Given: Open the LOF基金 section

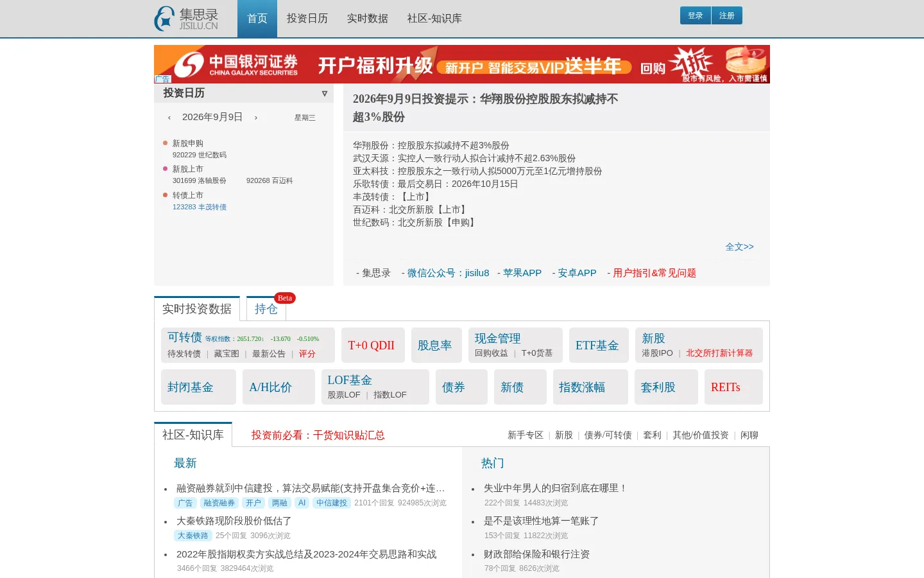Looking at the screenshot, I should click(350, 380).
